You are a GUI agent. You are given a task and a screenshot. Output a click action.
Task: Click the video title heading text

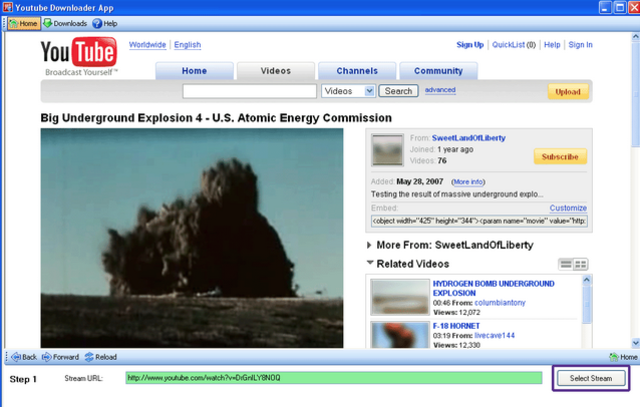point(216,118)
